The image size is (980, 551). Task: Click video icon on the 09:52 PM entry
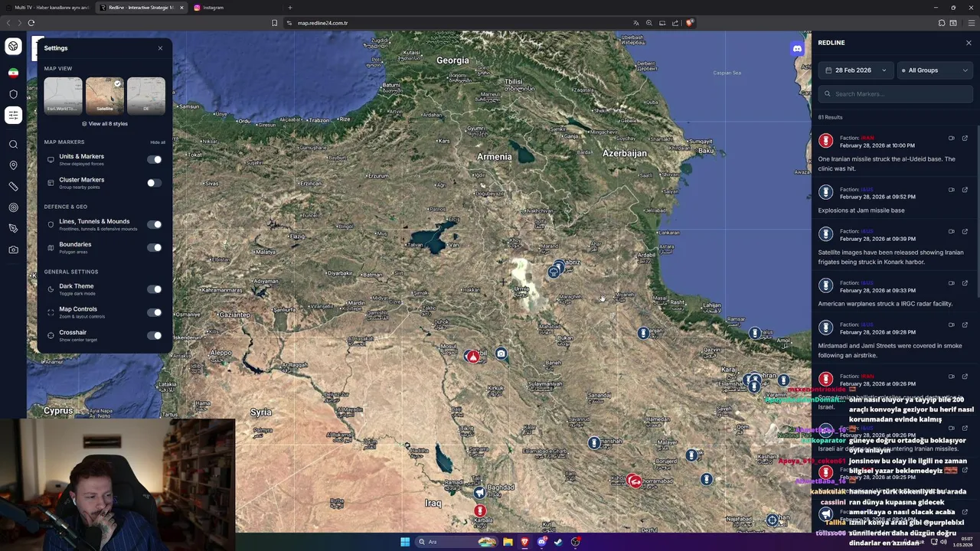tap(952, 190)
